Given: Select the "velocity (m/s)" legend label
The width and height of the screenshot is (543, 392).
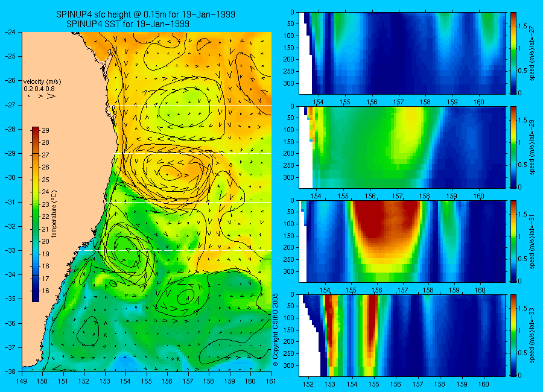Looking at the screenshot, I should (42, 82).
